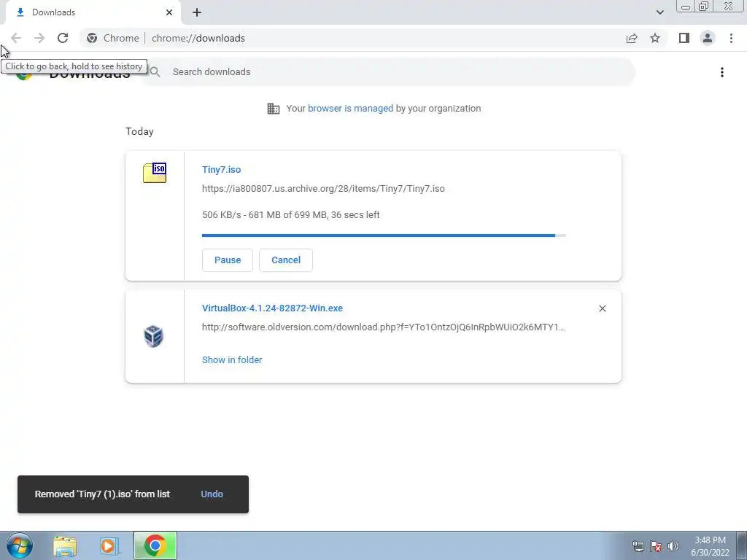
Task: Open a new tab with the plus button
Action: (x=197, y=12)
